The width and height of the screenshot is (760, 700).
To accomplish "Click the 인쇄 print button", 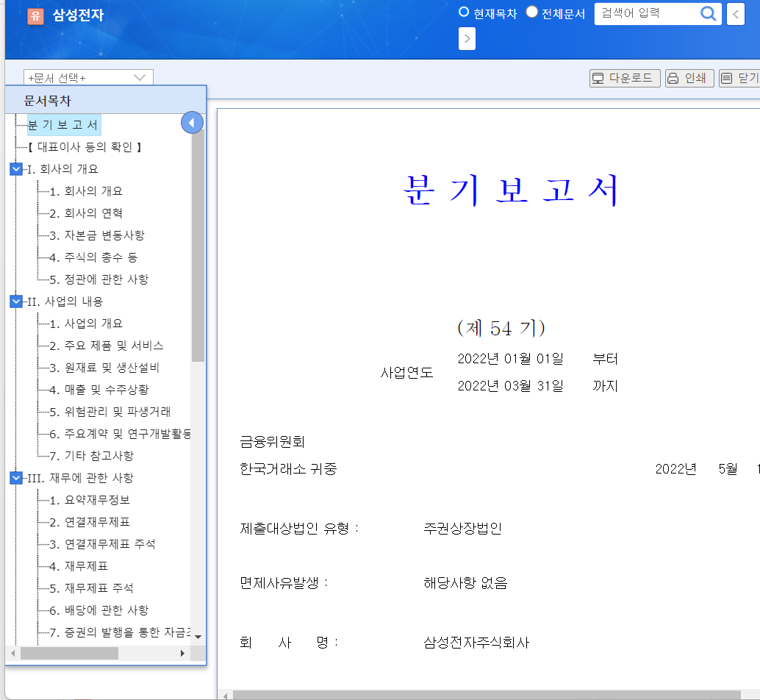I will 689,78.
